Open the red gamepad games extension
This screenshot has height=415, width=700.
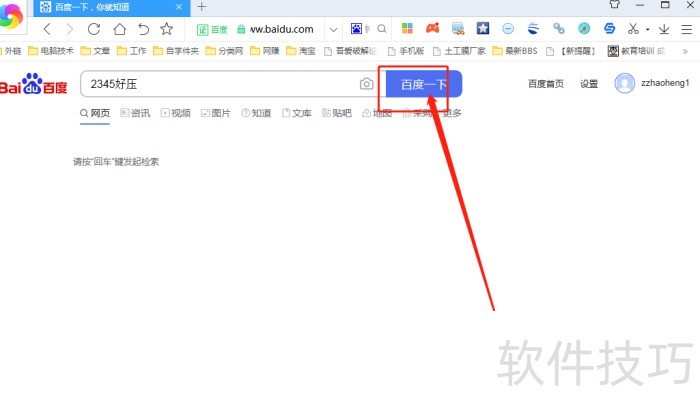coord(432,29)
